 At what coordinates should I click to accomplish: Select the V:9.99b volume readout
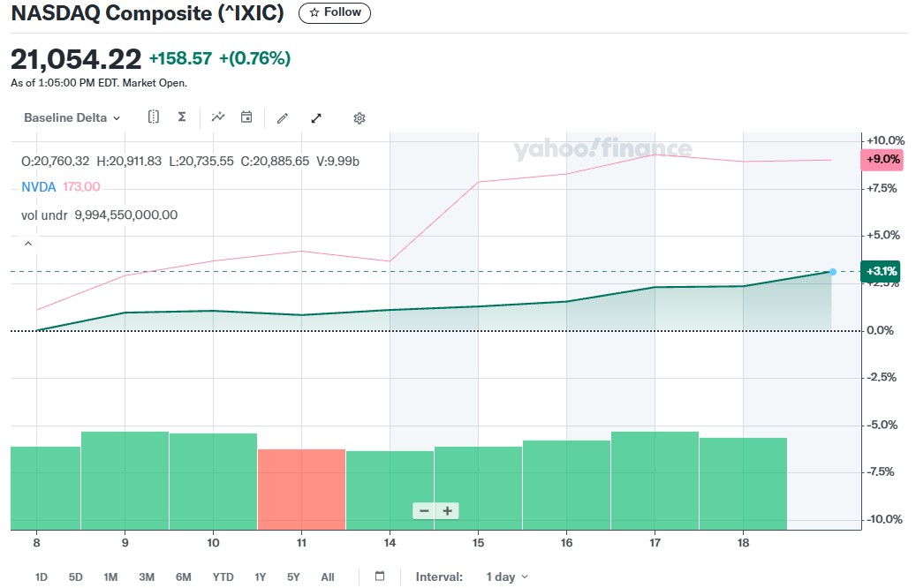click(x=337, y=162)
